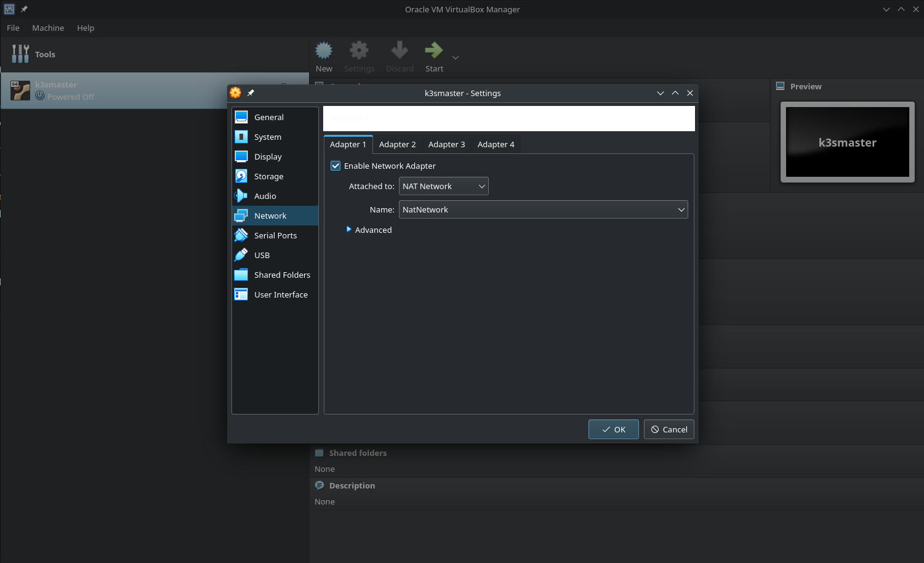
Task: Minimize the Settings dialog window
Action: [x=661, y=93]
